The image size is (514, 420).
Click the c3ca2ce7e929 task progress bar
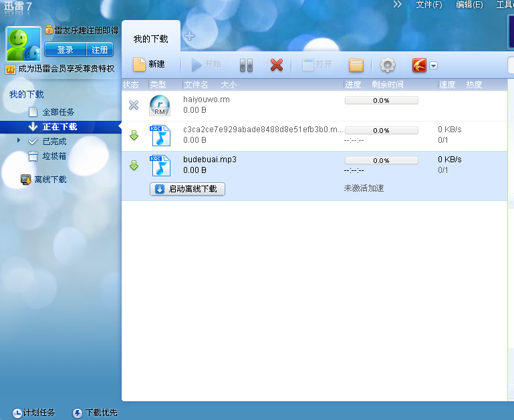click(x=382, y=131)
